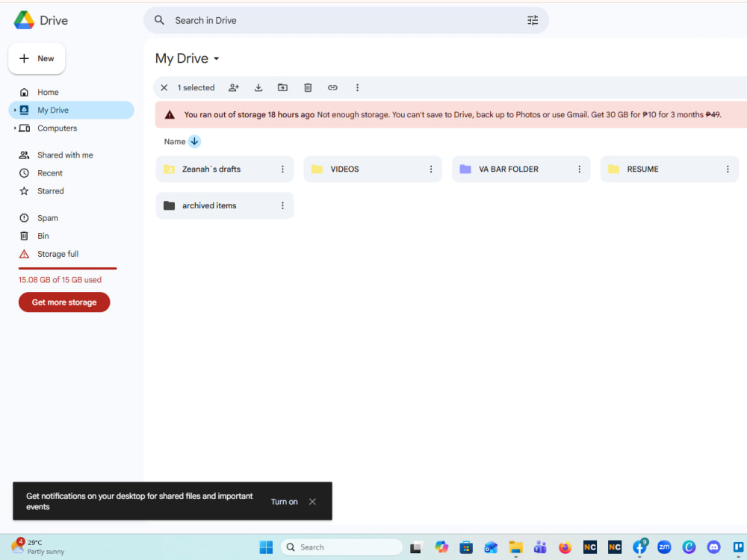Open more options for RESUME folder
The height and width of the screenshot is (560, 747).
coord(728,169)
